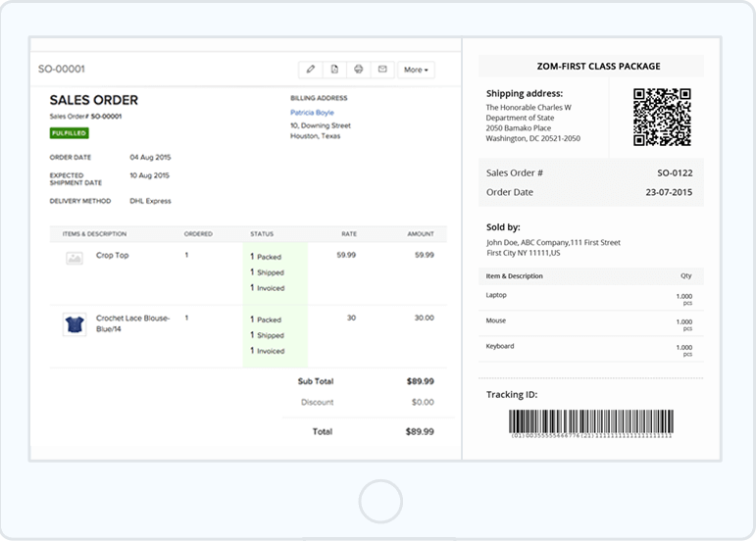Click Shipped status in Crop Top row
756x541 pixels.
(x=267, y=272)
